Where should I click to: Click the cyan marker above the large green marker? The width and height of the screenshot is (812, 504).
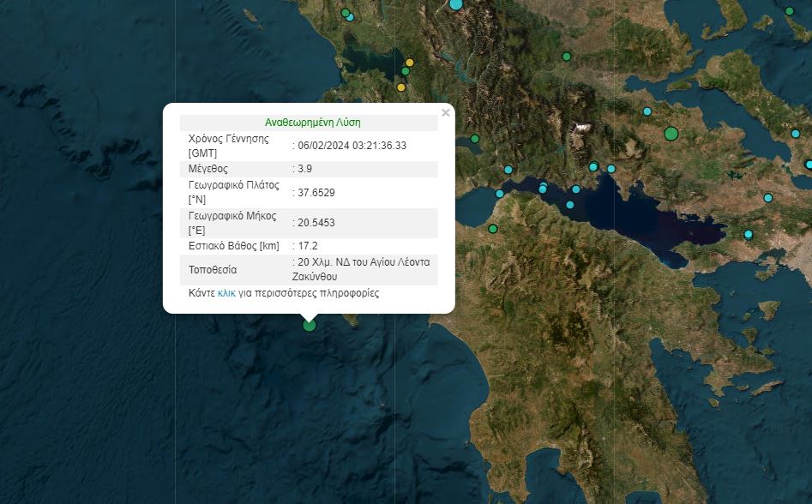[x=647, y=111]
